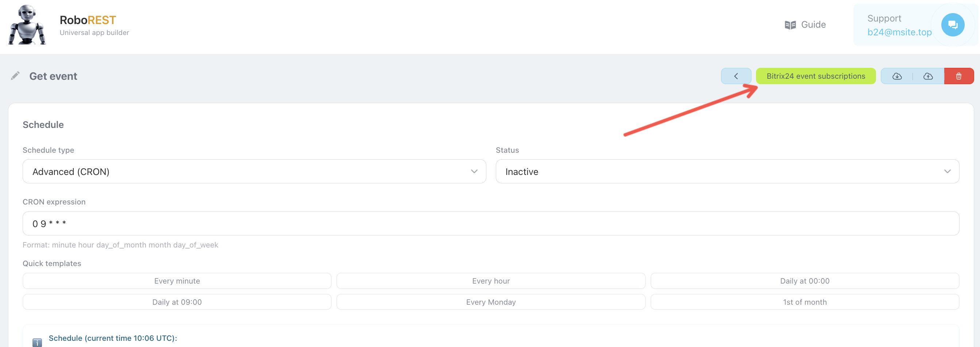The height and width of the screenshot is (347, 980).
Task: Delete using the red trash icon
Action: (x=958, y=76)
